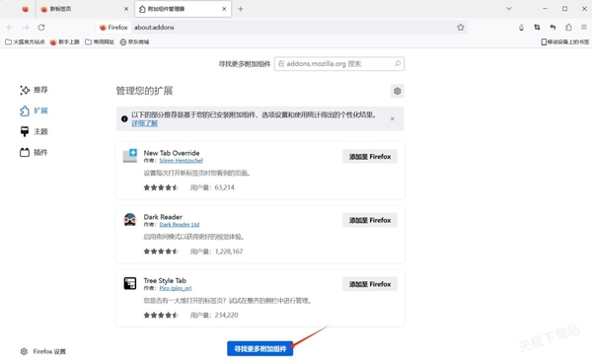
Task: Open the Firefox hamburger menu
Action: pyautogui.click(x=584, y=28)
